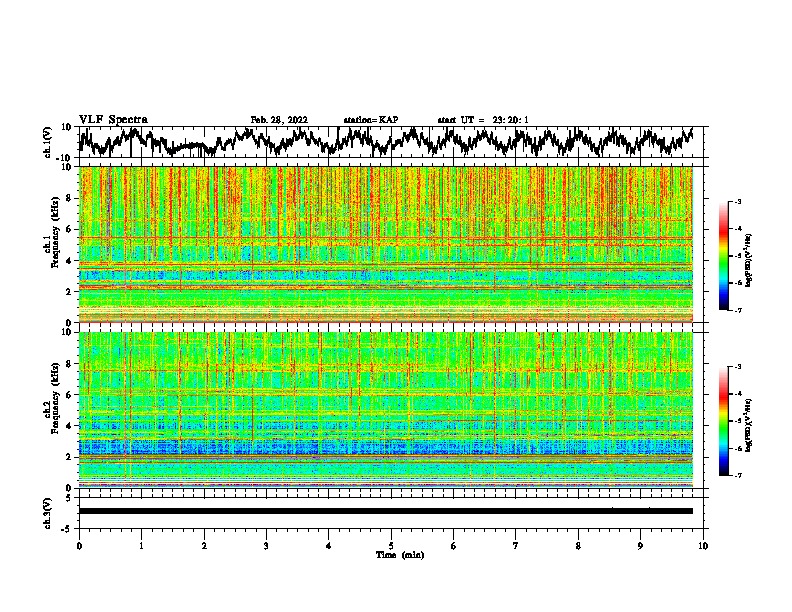Click time axis tick label "10"

click(703, 546)
